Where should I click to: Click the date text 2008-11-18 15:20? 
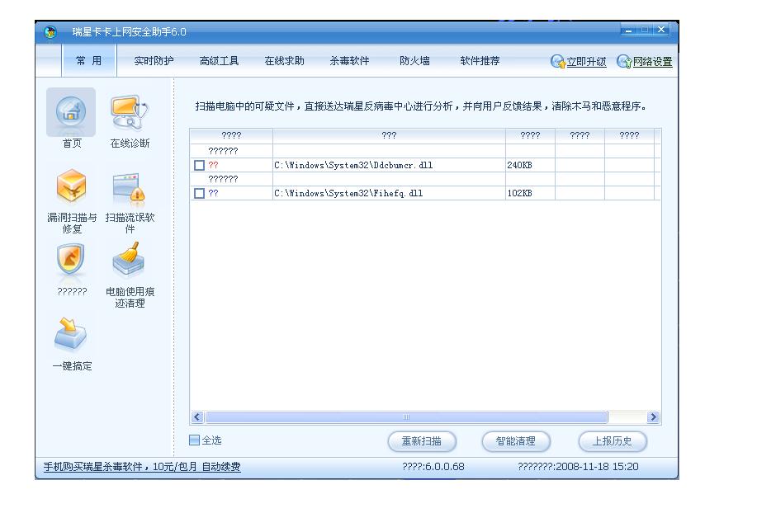(x=597, y=467)
